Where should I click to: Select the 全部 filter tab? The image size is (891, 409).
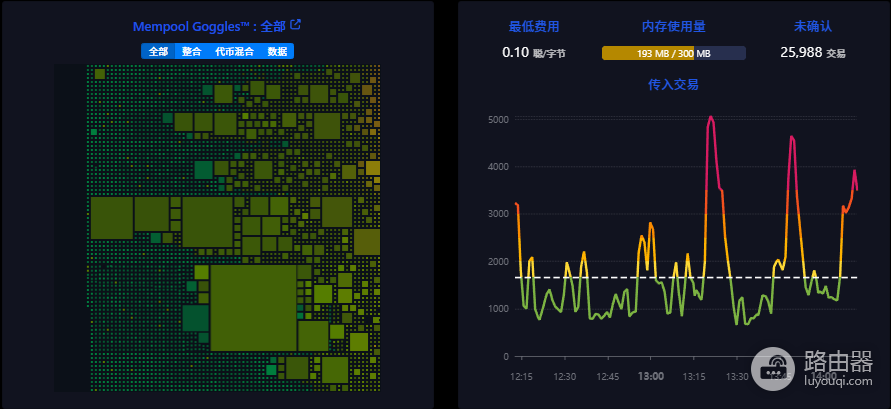[x=159, y=51]
